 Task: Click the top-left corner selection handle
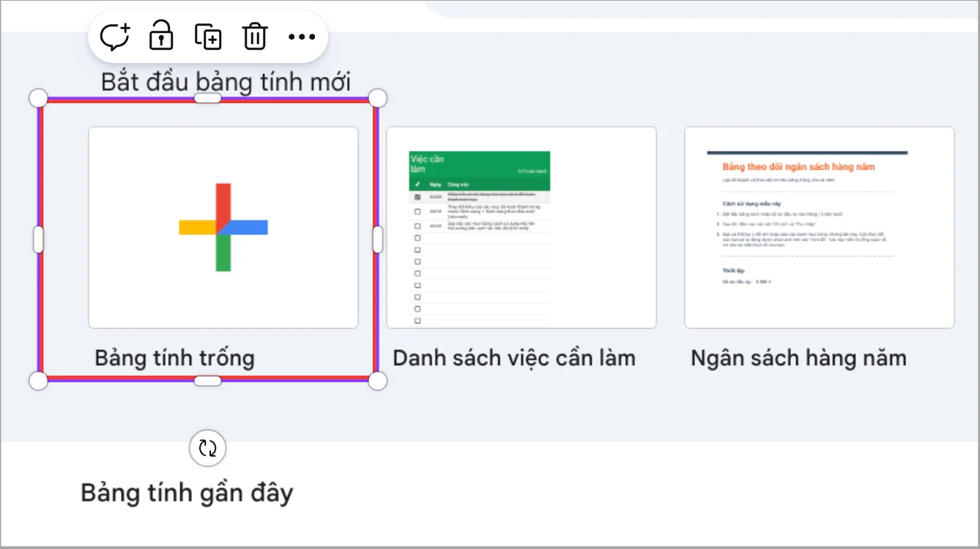(38, 98)
